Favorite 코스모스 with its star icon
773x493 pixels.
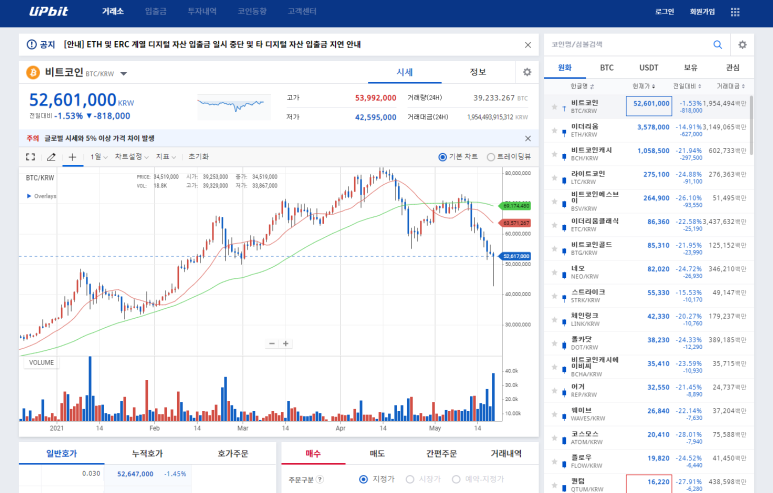click(x=555, y=438)
